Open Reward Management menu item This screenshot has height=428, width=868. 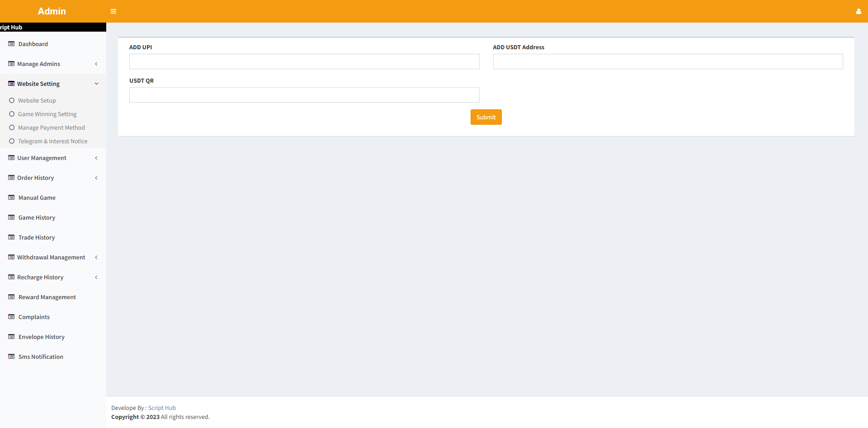47,297
